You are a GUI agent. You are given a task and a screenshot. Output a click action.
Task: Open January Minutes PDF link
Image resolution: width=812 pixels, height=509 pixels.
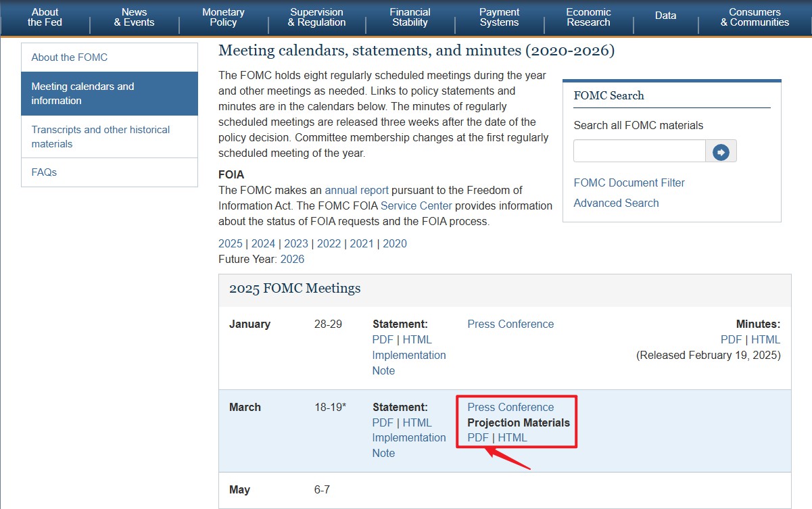click(x=731, y=339)
